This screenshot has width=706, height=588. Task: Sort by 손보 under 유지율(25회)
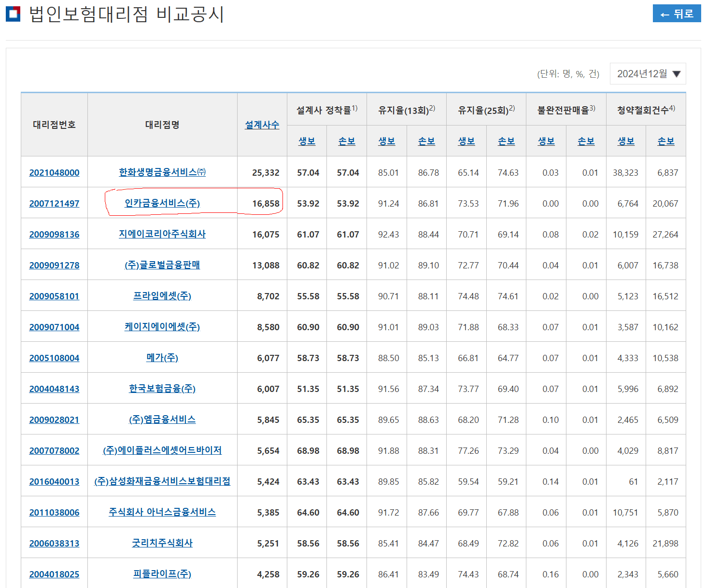[506, 141]
